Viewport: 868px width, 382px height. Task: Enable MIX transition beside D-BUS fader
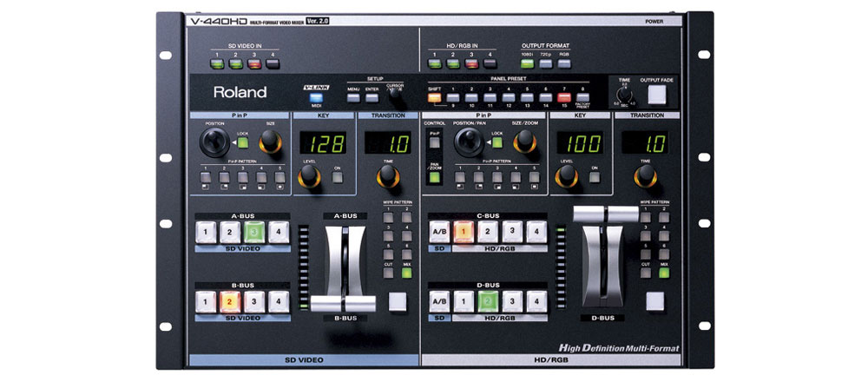point(664,273)
